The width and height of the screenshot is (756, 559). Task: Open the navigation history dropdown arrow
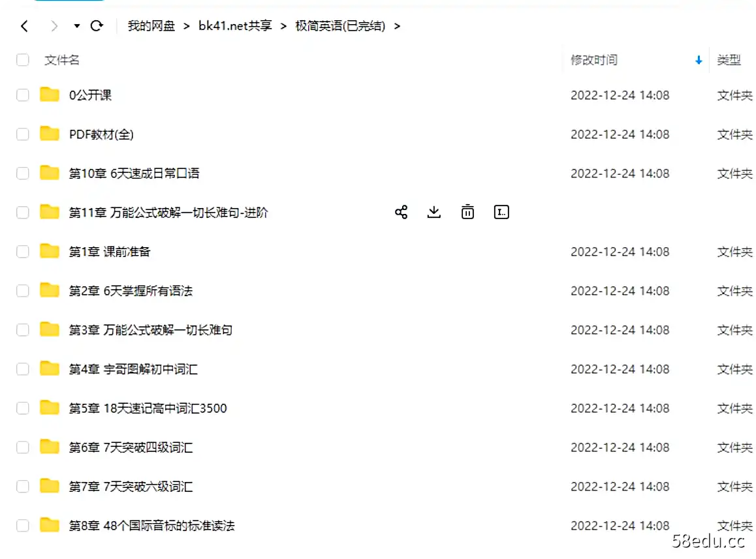tap(76, 26)
